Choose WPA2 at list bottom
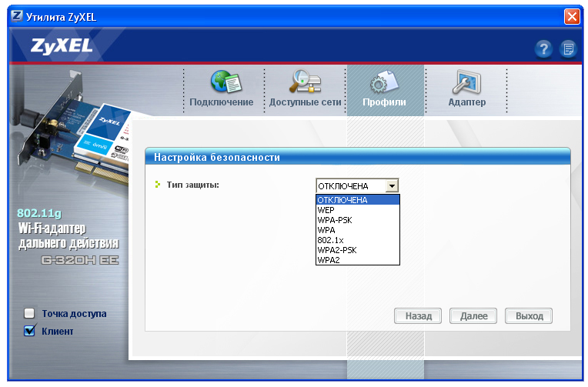This screenshot has width=588, height=387. click(358, 260)
